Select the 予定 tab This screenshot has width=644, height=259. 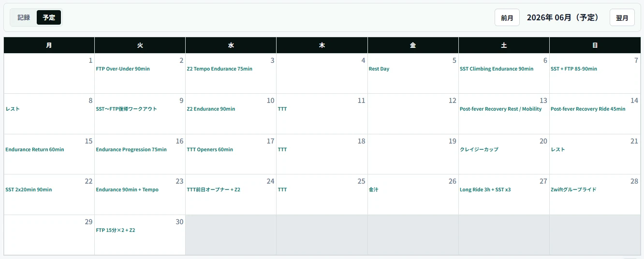(49, 17)
